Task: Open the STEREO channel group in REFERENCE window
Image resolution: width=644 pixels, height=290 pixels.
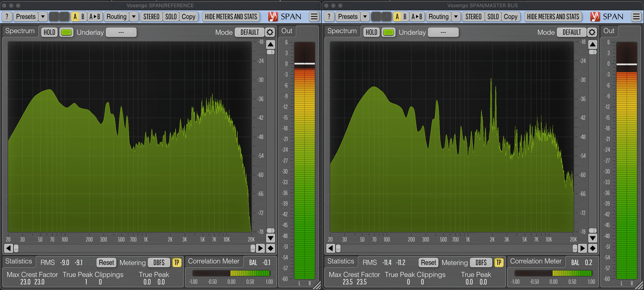Action: coord(151,17)
